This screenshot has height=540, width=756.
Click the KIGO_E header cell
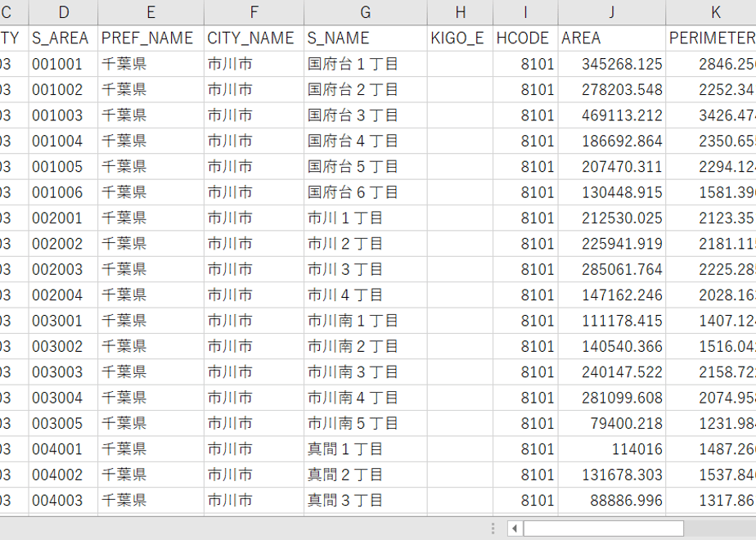click(460, 38)
